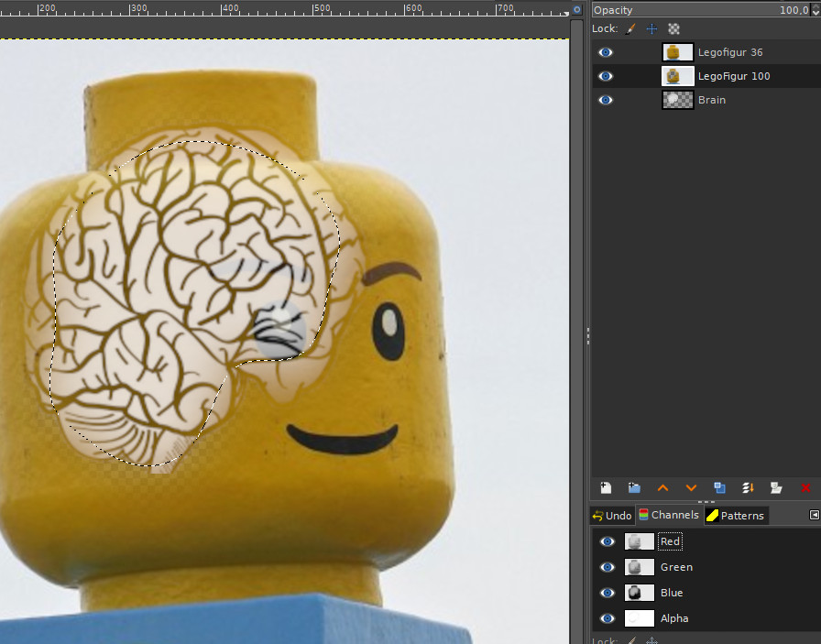Select the Red channel label
Viewport: 821px width, 644px height.
(670, 541)
